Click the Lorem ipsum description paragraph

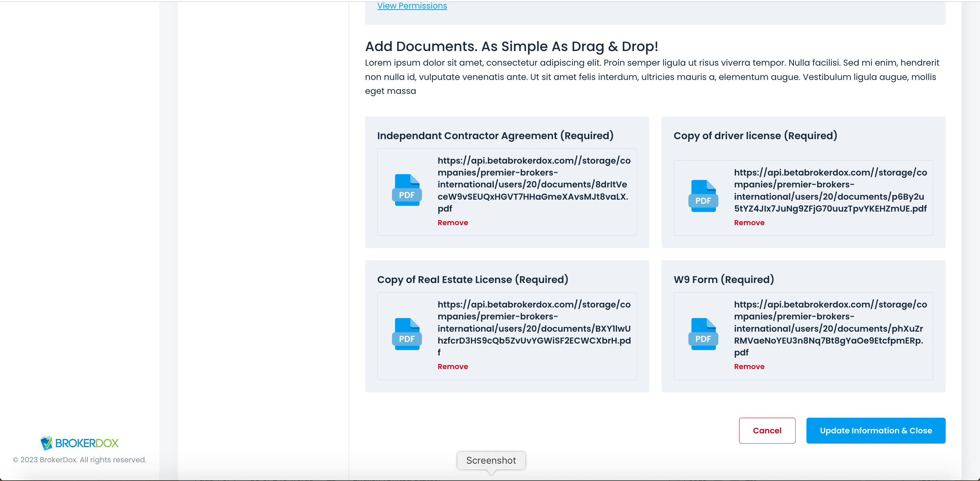652,77
